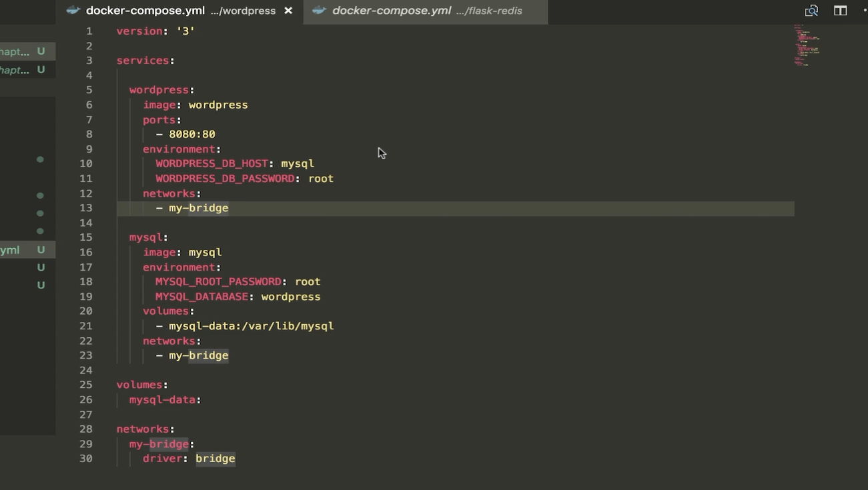Click 'mysql' value on line 10
Viewport: 868px width, 490px height.
click(298, 164)
